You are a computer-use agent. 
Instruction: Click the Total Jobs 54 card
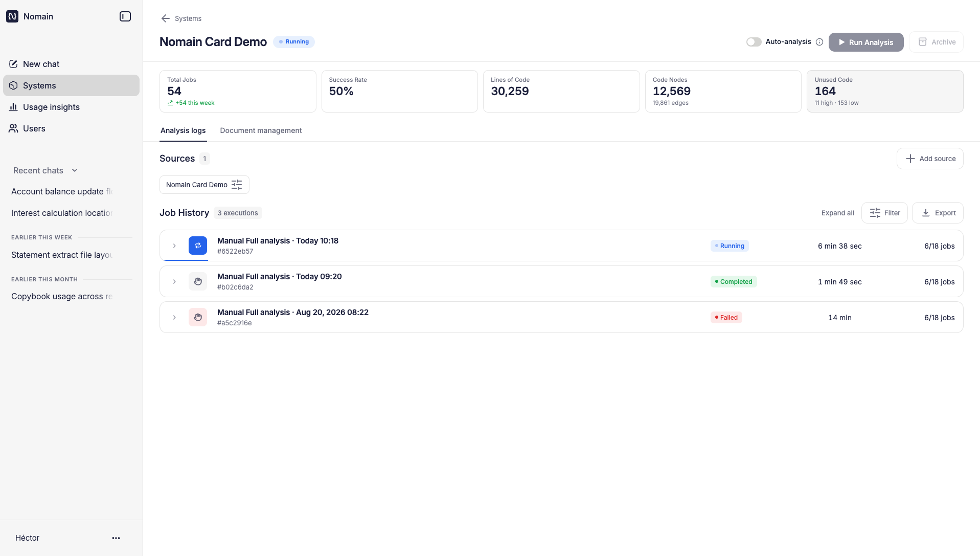(x=238, y=91)
